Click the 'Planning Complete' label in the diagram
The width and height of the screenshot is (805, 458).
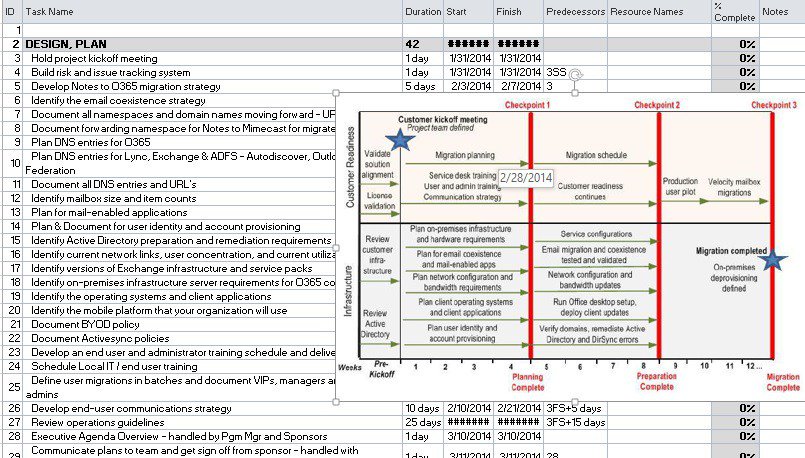point(527,382)
